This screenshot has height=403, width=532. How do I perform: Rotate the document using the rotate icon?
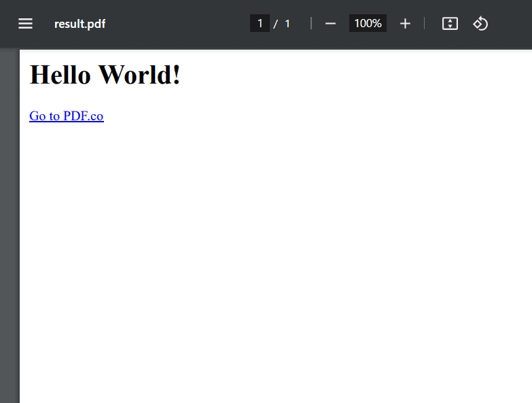[x=480, y=24]
